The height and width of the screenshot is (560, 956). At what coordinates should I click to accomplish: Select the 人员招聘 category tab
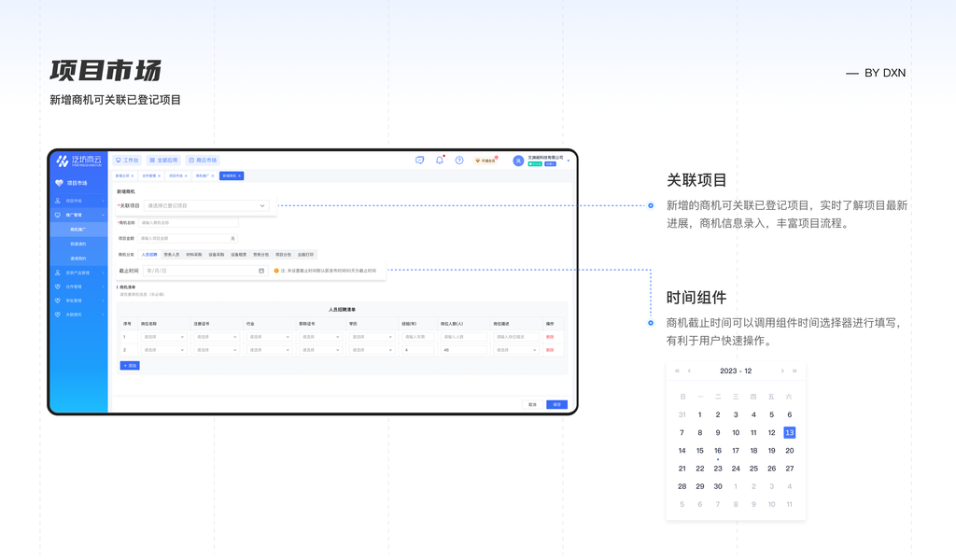(149, 255)
